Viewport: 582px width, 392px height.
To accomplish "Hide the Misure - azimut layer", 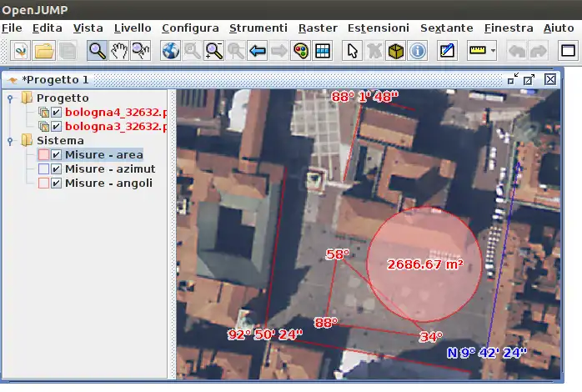I will point(57,169).
